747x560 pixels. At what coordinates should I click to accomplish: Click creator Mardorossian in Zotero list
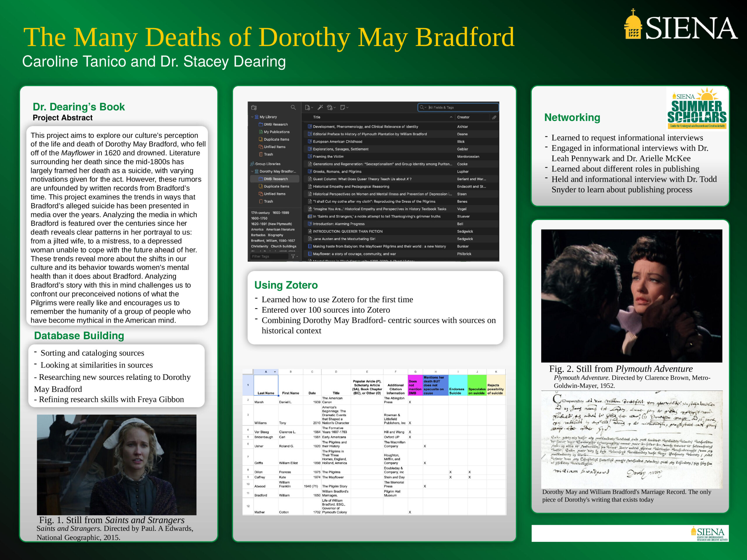(468, 156)
